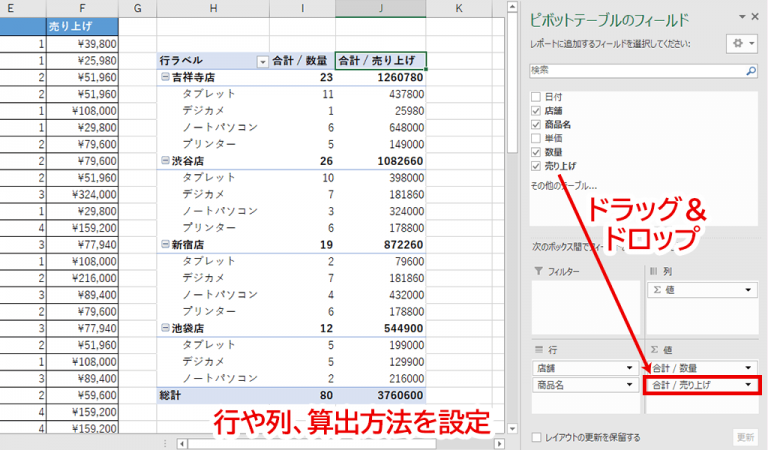Viewport: 768px width, 450px height.
Task: Select the ¥25,980 cell in column F
Action: pos(82,61)
